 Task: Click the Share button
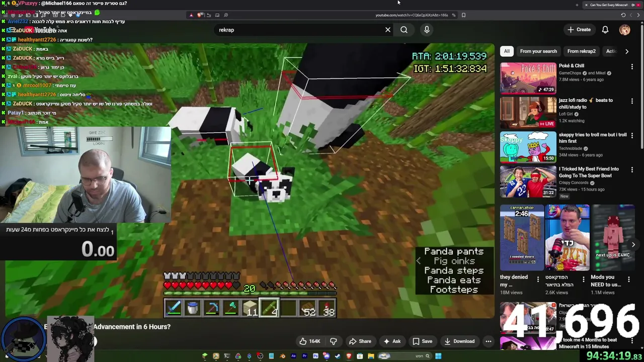[360, 341]
